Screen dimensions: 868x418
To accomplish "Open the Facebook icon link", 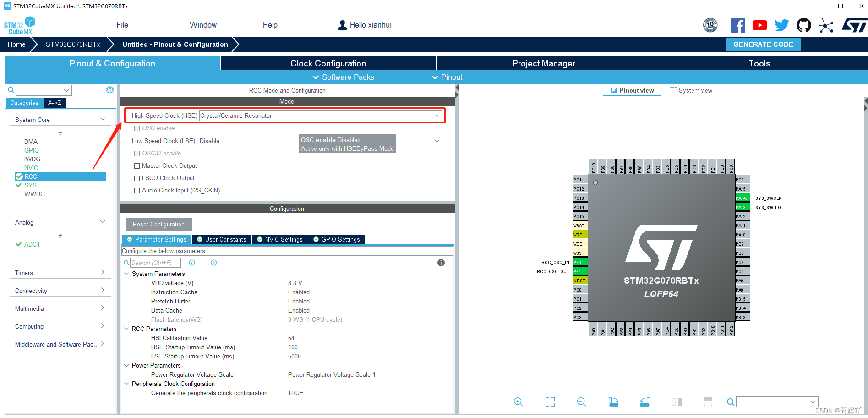I will tap(737, 25).
